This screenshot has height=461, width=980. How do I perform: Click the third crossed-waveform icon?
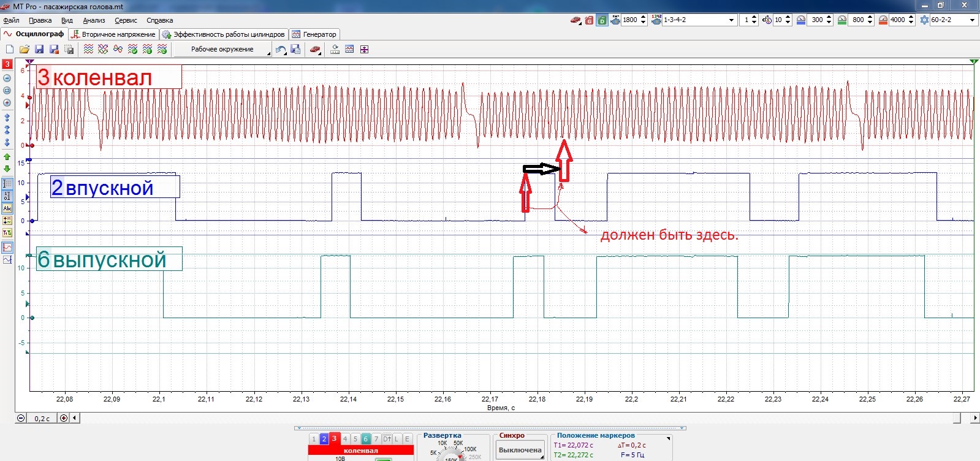point(118,49)
